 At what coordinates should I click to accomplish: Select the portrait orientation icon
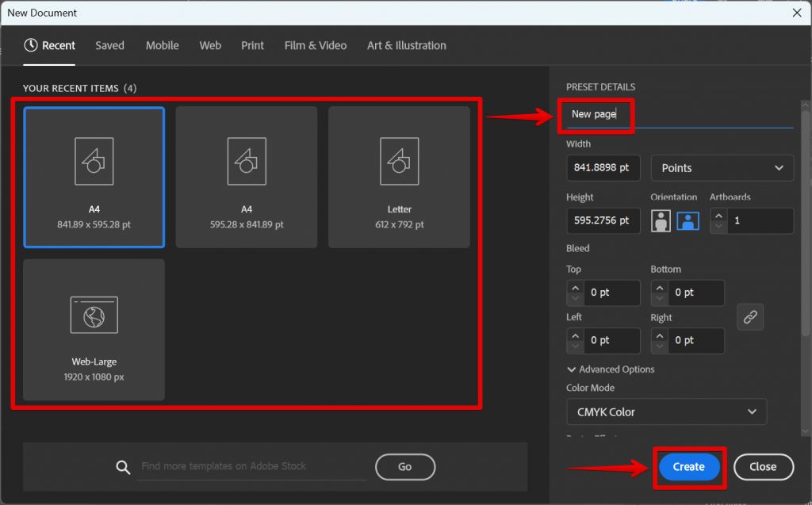(661, 220)
